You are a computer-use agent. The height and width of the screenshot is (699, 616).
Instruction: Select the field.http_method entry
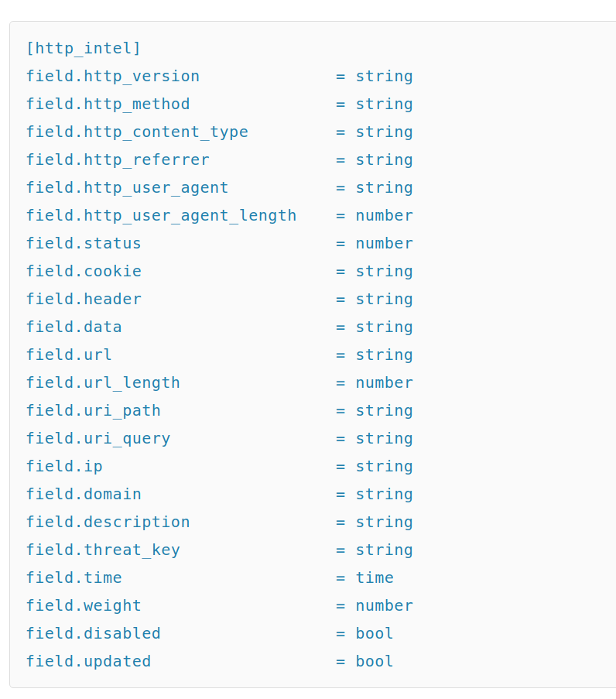[108, 105]
